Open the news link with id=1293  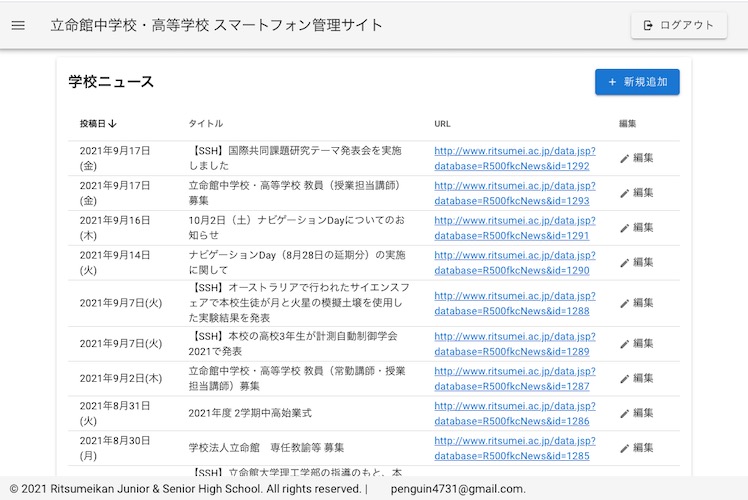tap(514, 193)
